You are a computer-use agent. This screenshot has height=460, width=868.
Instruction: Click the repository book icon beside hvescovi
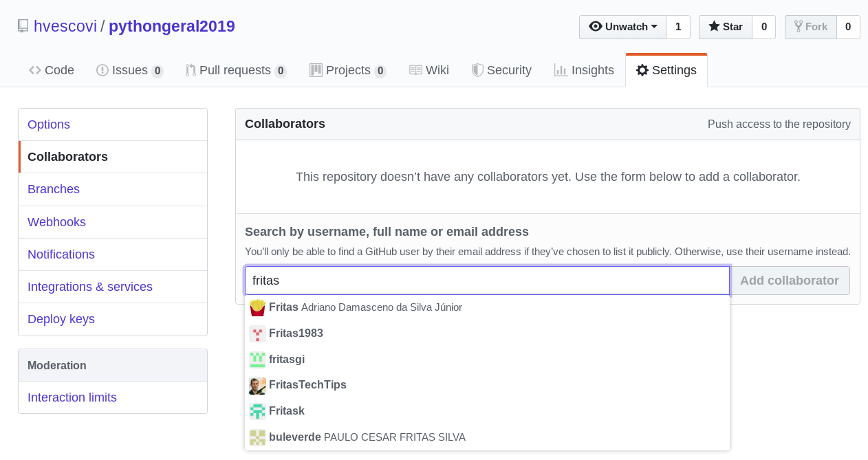pyautogui.click(x=23, y=26)
